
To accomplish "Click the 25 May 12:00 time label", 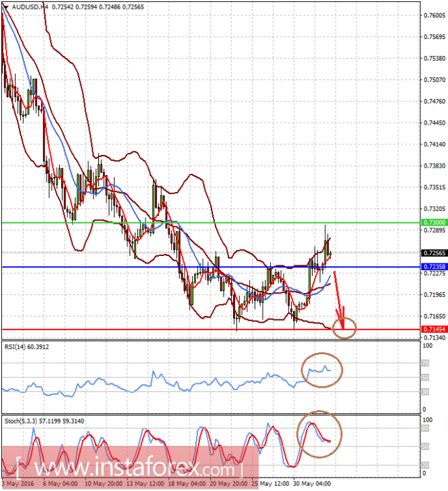I will (x=270, y=484).
